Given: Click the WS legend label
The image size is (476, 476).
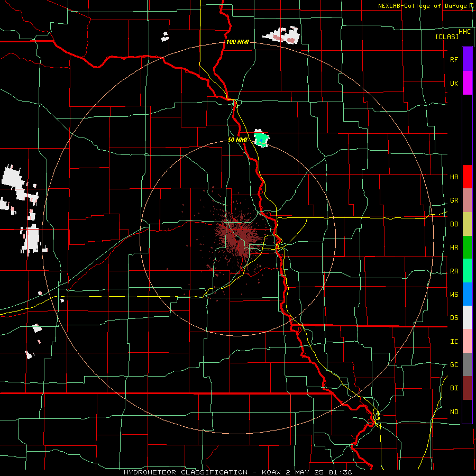Looking at the screenshot, I should [454, 294].
